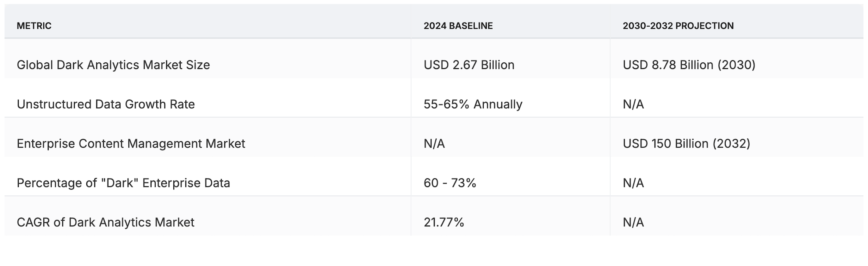Click the USD 8.78 Billion projection amount
The width and height of the screenshot is (868, 266).
pos(668,65)
